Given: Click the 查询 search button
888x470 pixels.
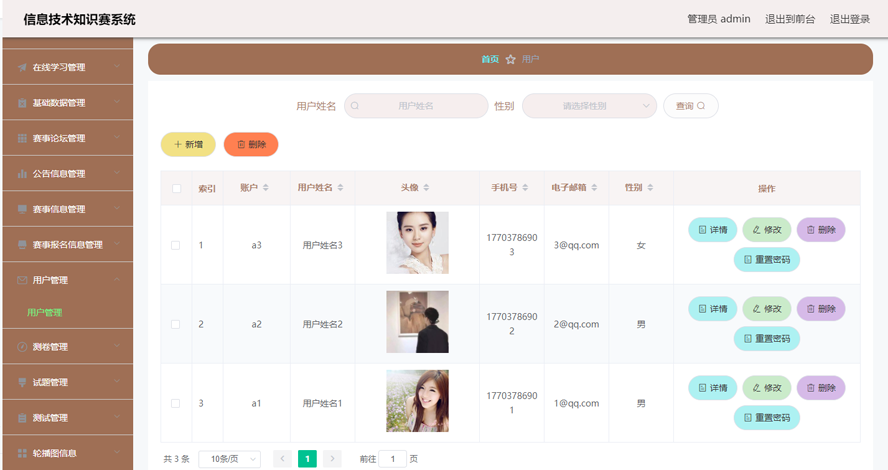Looking at the screenshot, I should (691, 106).
